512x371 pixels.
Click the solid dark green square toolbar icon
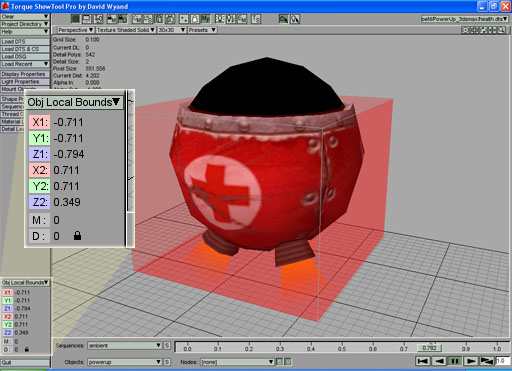[75, 19]
